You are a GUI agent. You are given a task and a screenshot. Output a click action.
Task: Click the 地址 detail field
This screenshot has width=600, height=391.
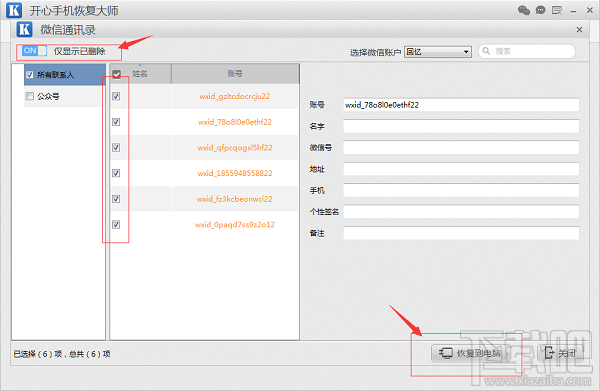(461, 169)
